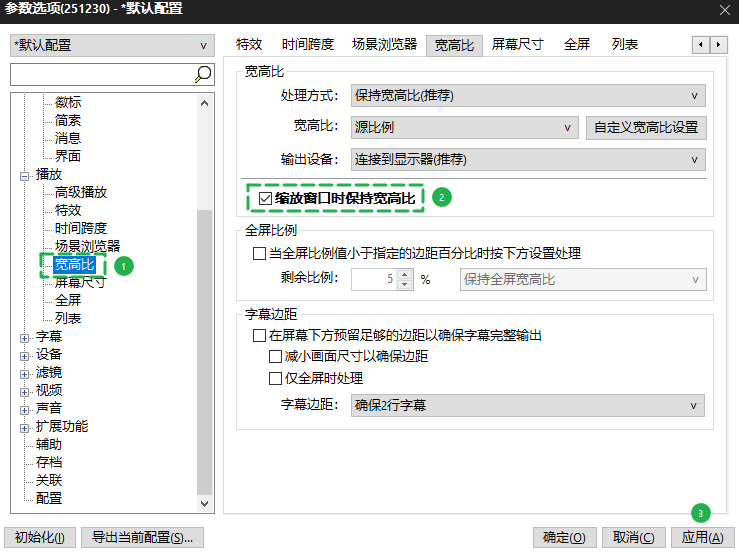The image size is (739, 552).
Task: Expand the 字幕 tree node
Action: coord(25,337)
